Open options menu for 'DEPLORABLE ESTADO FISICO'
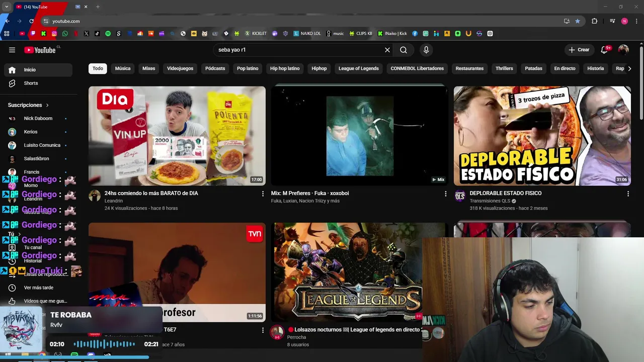The image size is (644, 362). [x=628, y=194]
